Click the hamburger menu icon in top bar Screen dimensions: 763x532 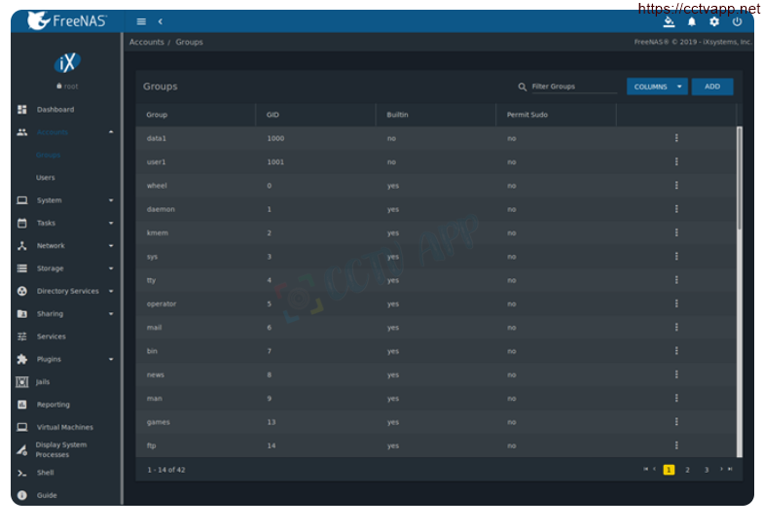pos(141,21)
